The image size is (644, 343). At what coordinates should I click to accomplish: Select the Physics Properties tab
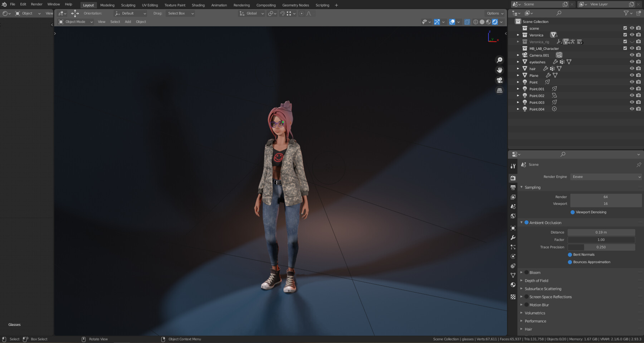tap(513, 256)
